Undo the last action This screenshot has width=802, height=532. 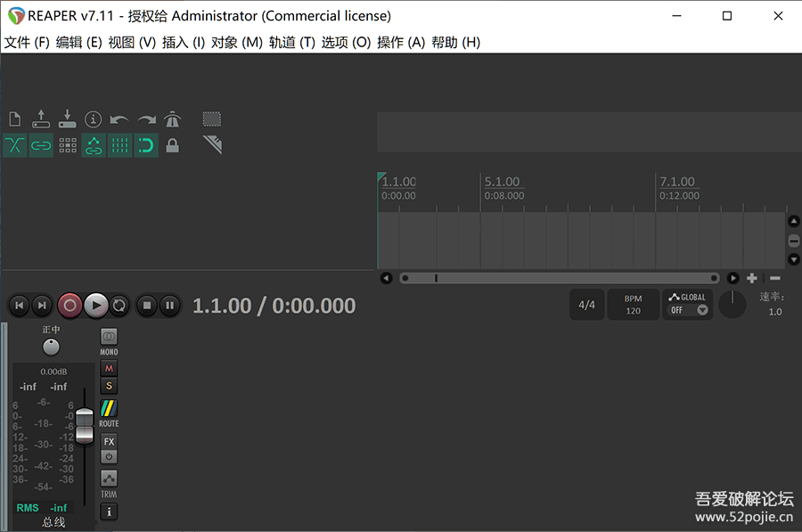click(x=119, y=119)
